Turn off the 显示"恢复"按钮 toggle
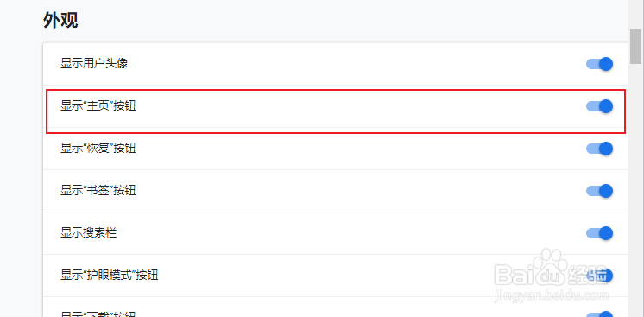The image size is (644, 317). 599,149
